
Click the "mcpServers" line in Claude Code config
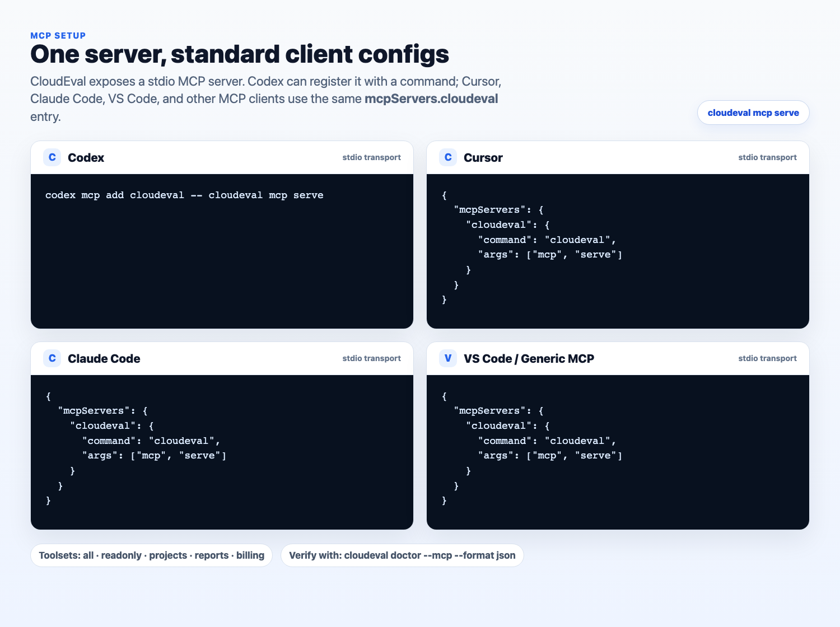[x=103, y=411]
